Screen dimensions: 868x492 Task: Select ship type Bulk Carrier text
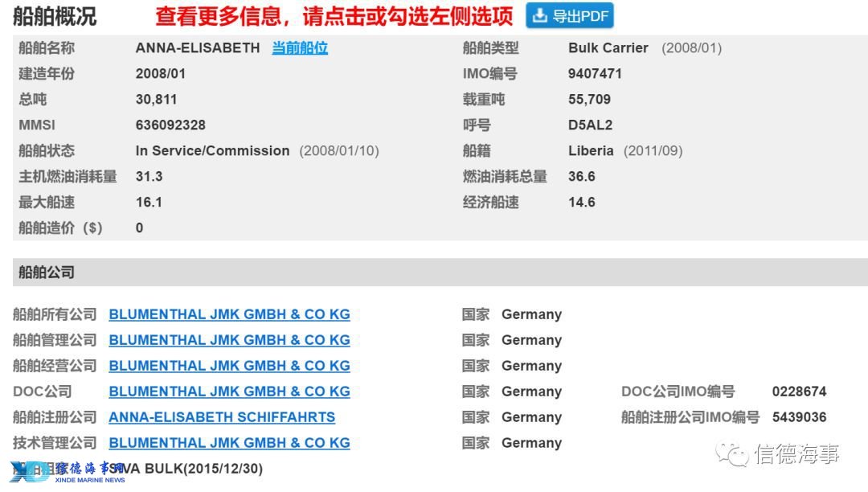tap(608, 48)
